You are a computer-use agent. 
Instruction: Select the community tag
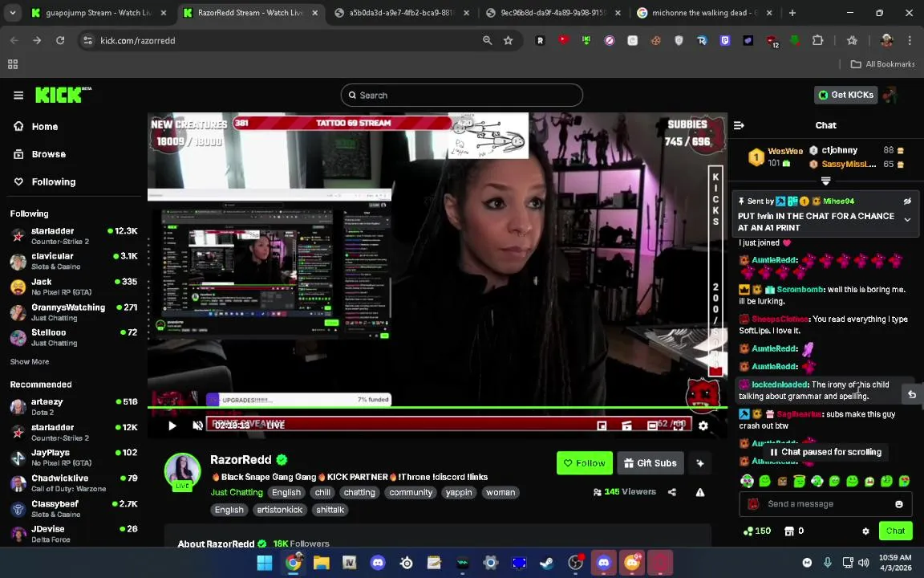tap(411, 492)
